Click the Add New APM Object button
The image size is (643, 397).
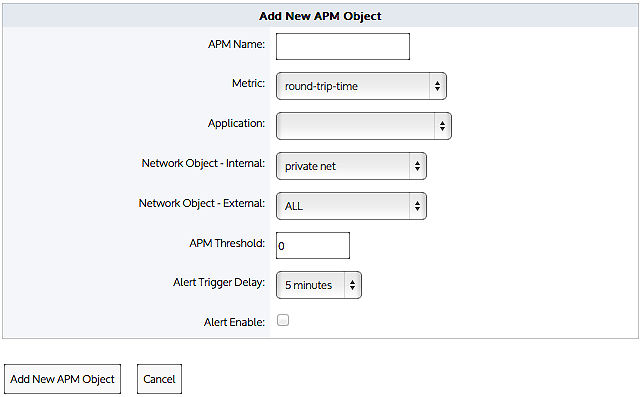(x=63, y=379)
